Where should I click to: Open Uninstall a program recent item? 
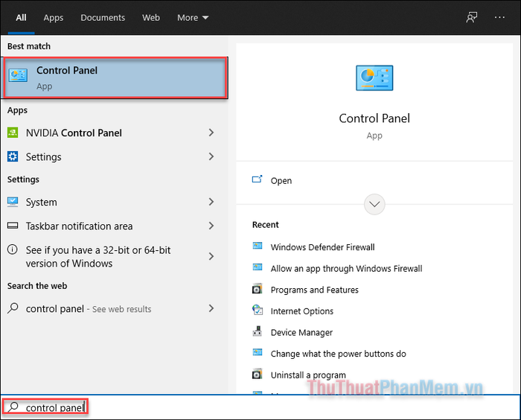[308, 375]
